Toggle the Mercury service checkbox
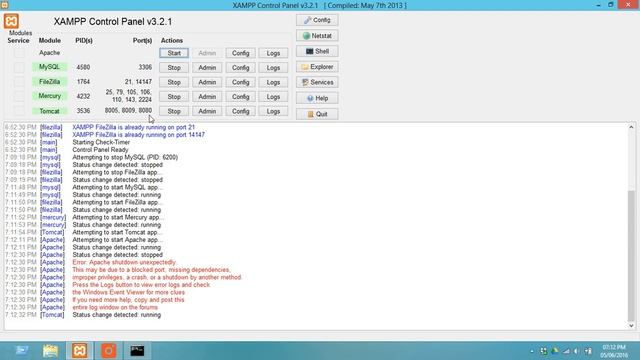The image size is (640, 360). point(19,96)
